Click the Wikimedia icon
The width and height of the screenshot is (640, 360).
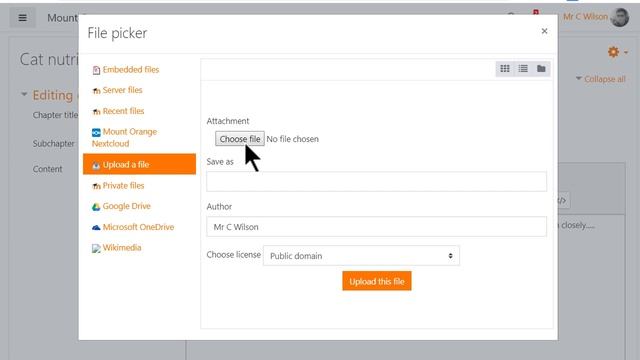(96, 249)
